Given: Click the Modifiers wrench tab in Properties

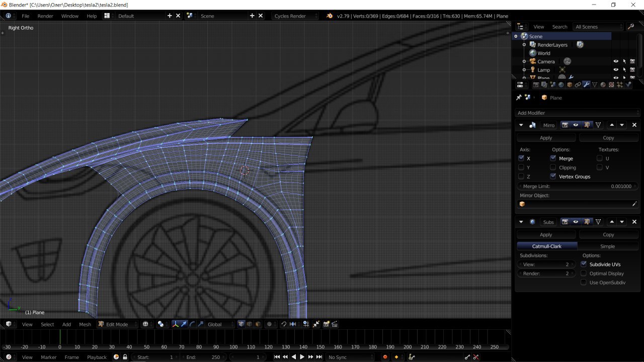Looking at the screenshot, I should pyautogui.click(x=586, y=84).
